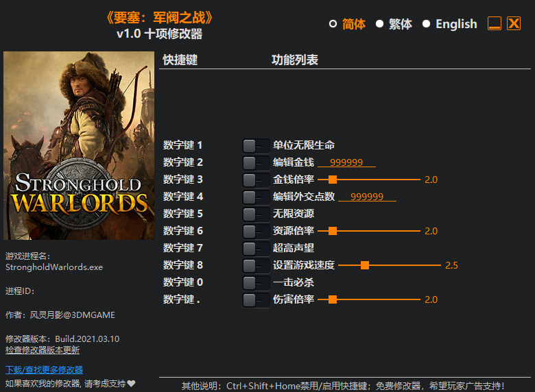Image resolution: width=535 pixels, height=392 pixels.
Task: Click the title 《要塞：军阀之战》
Action: click(x=159, y=18)
